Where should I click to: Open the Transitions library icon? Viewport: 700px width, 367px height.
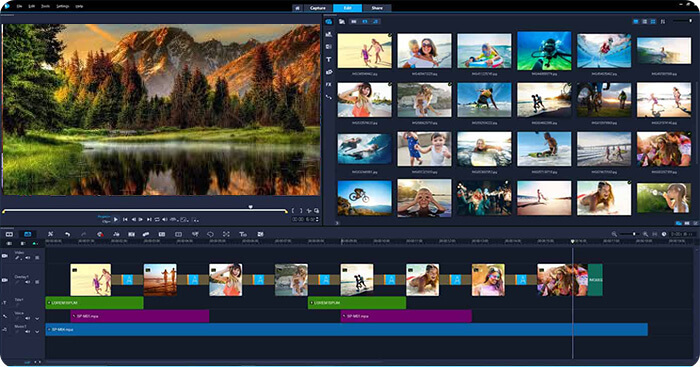[329, 47]
